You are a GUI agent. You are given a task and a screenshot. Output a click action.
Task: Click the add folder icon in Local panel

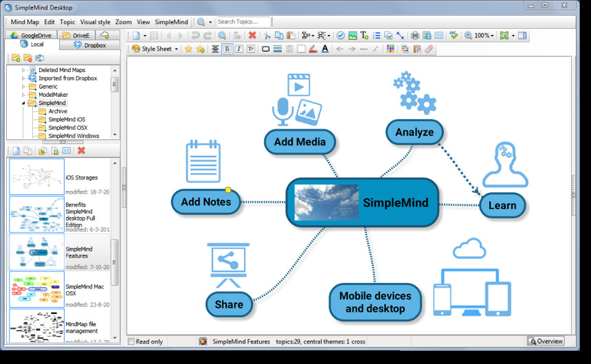click(x=16, y=58)
